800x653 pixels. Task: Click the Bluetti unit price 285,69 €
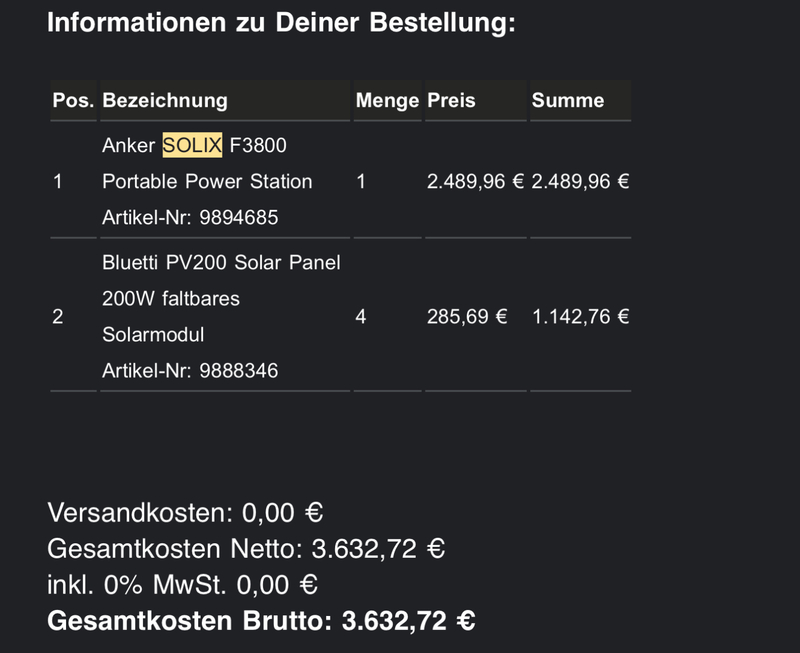coord(467,317)
